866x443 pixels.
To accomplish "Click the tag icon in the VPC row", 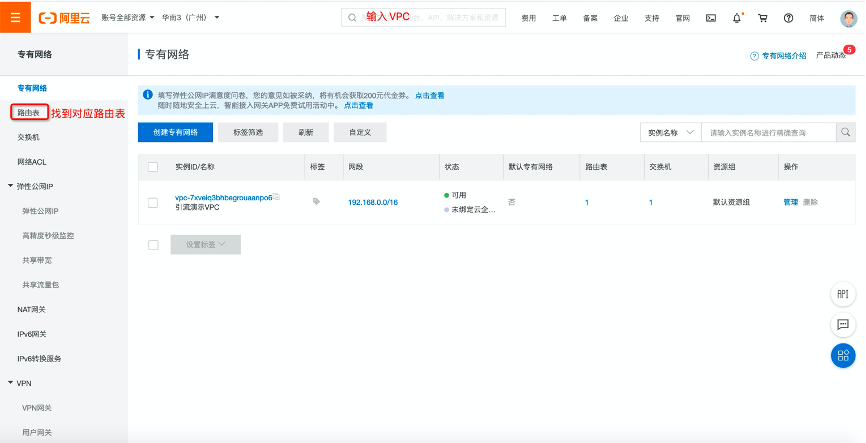I will (317, 201).
